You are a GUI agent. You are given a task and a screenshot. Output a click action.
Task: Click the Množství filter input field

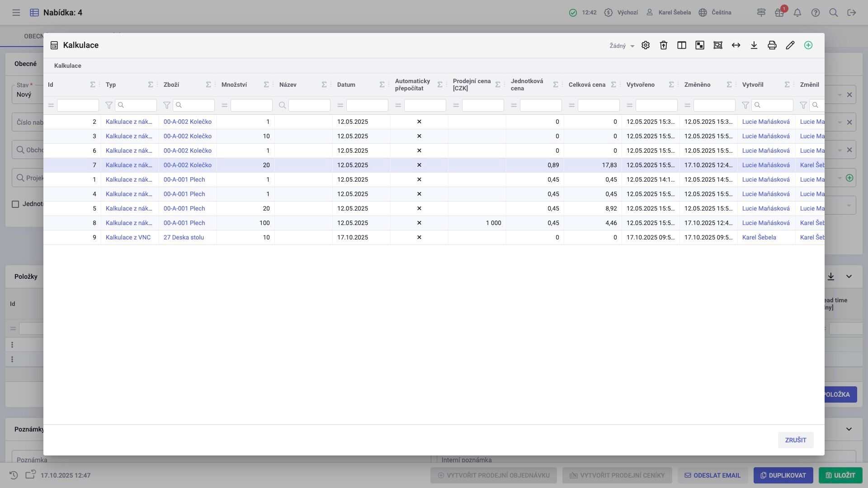coord(251,105)
